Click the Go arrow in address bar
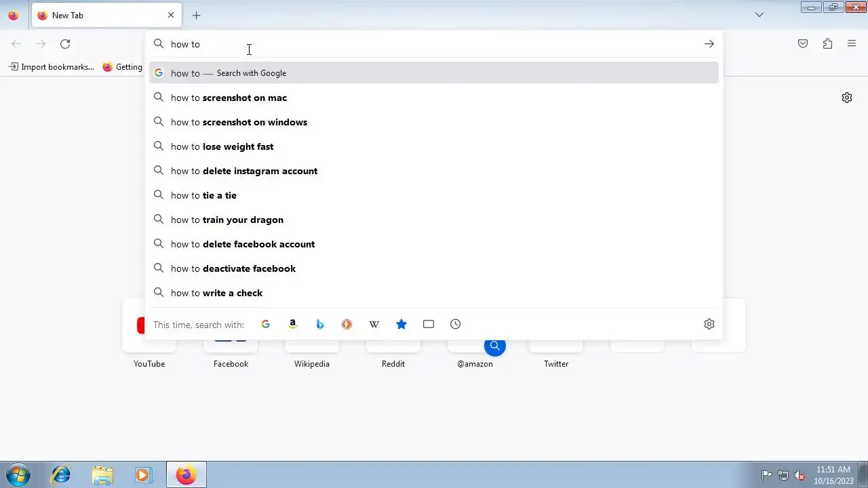 click(709, 44)
